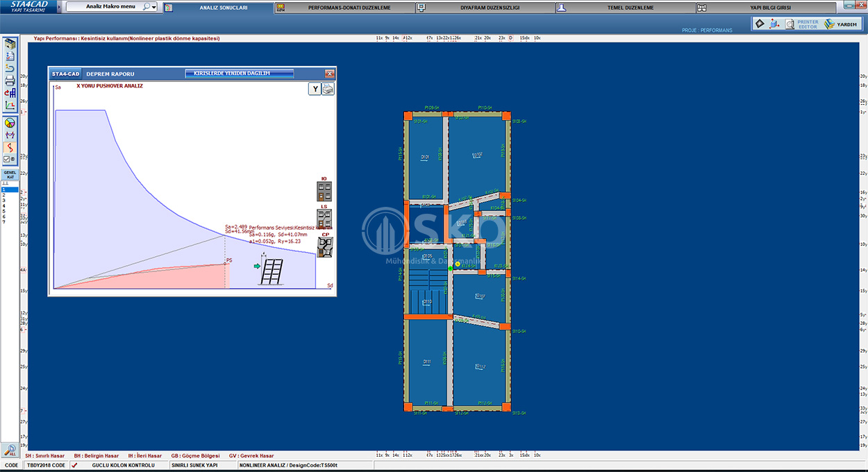Click the printer icon in Deprem Raporu window

[328, 89]
